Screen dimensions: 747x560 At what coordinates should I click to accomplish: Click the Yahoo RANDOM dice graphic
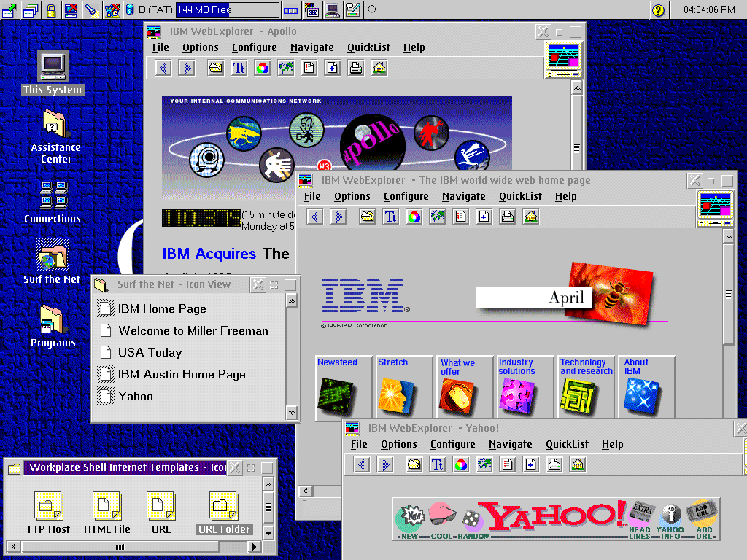tap(473, 523)
